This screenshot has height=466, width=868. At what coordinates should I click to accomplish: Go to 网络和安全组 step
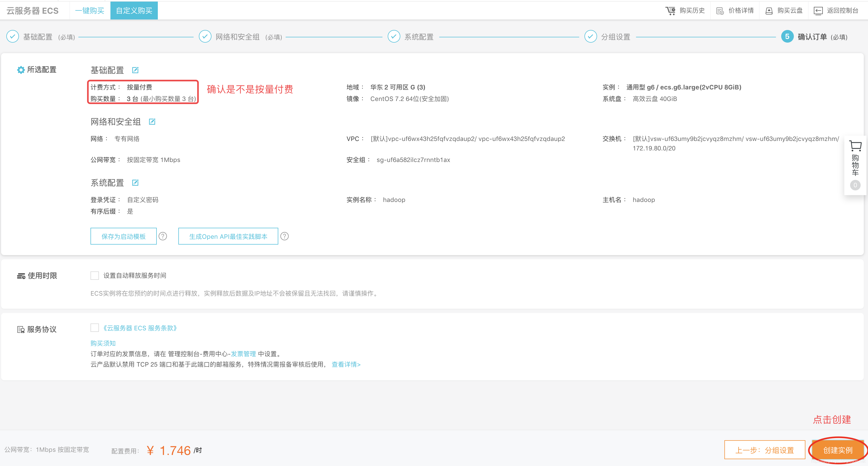click(238, 37)
